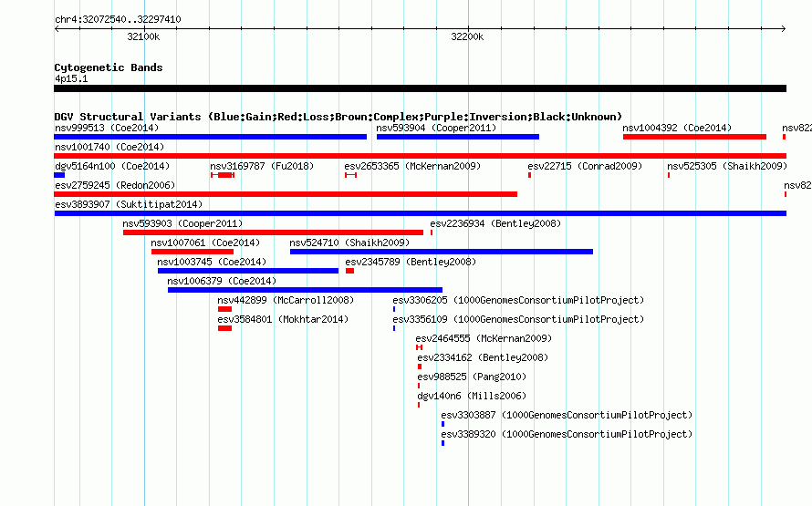
Task: Click the chr4:32072540..32297410 coordinate label
Action: 118,19
